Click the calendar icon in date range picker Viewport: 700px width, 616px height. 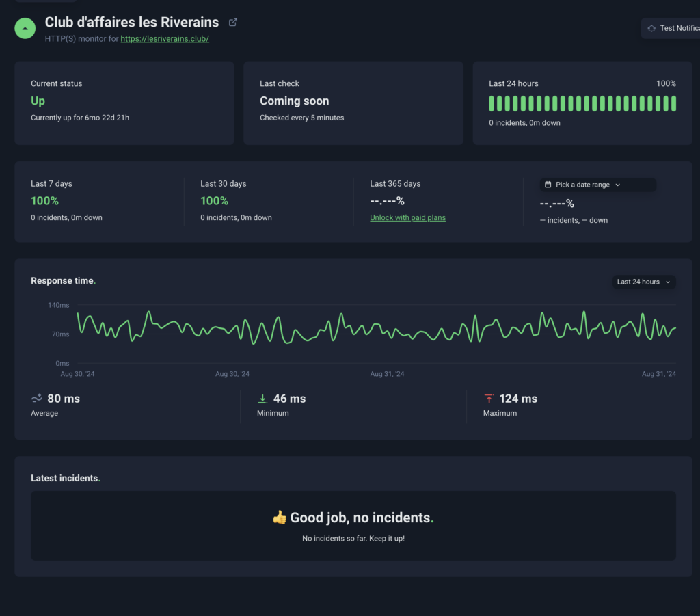548,185
